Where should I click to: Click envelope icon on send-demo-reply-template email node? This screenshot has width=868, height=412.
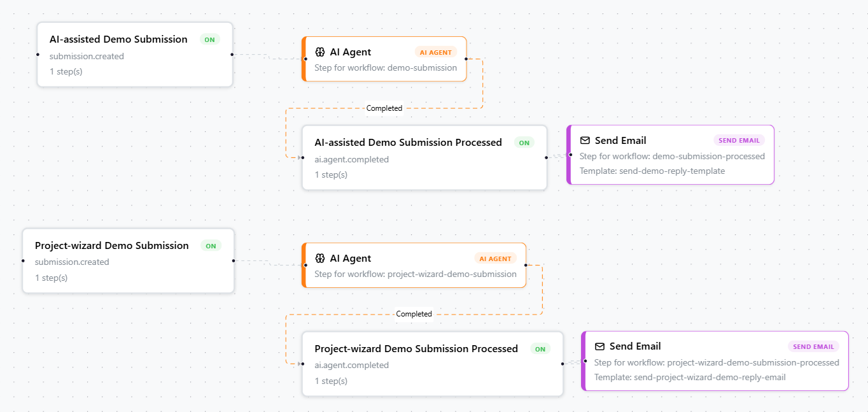585,141
